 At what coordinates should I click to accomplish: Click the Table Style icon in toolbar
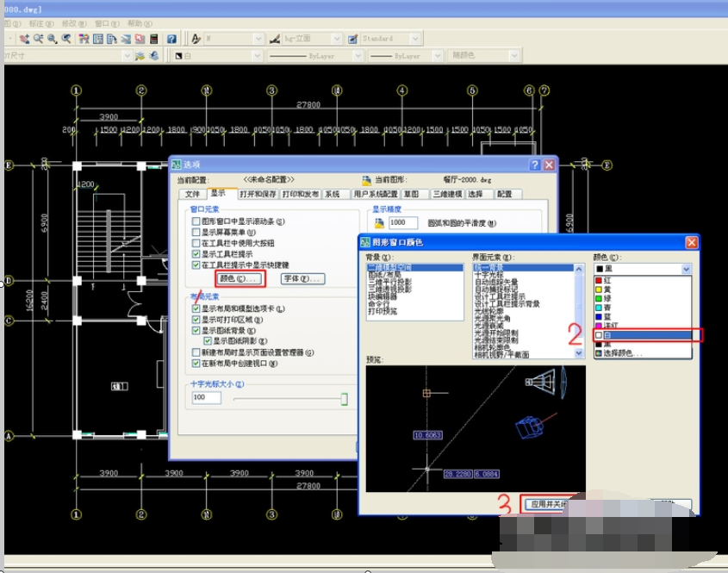click(353, 39)
